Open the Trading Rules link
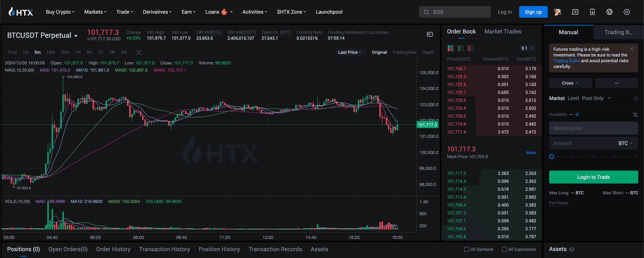 tap(566, 61)
